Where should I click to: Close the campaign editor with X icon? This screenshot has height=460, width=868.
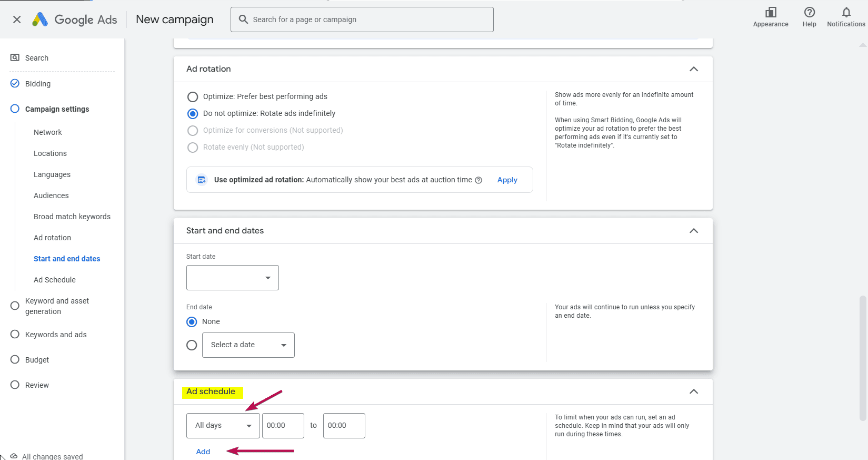pos(17,19)
